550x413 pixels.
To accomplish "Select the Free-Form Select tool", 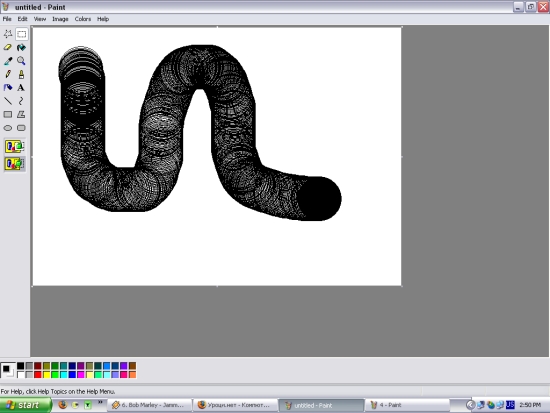I will click(8, 34).
